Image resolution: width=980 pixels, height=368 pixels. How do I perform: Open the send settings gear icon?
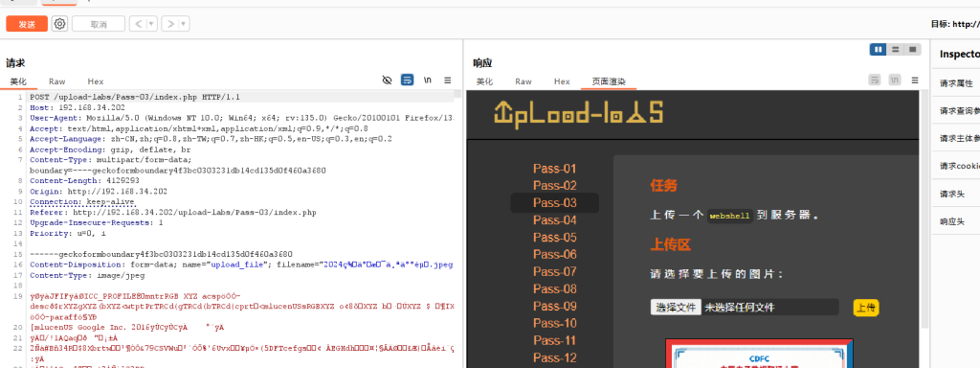pos(59,24)
